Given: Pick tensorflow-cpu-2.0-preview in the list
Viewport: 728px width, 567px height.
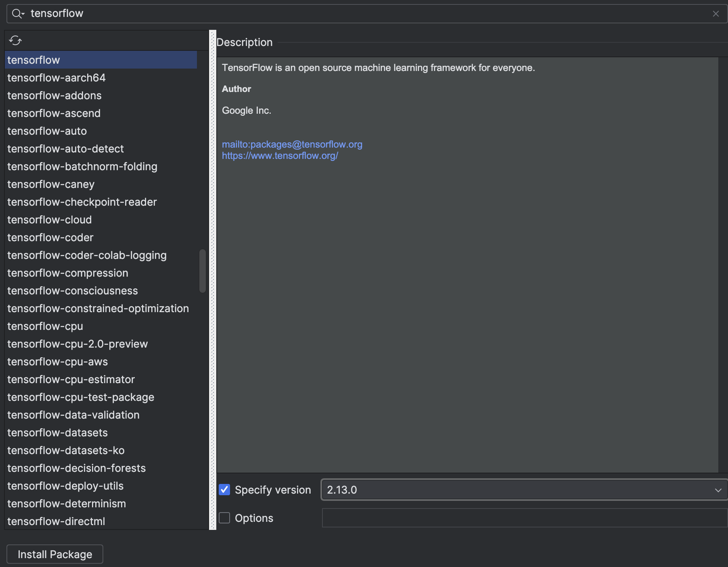Looking at the screenshot, I should [101, 344].
